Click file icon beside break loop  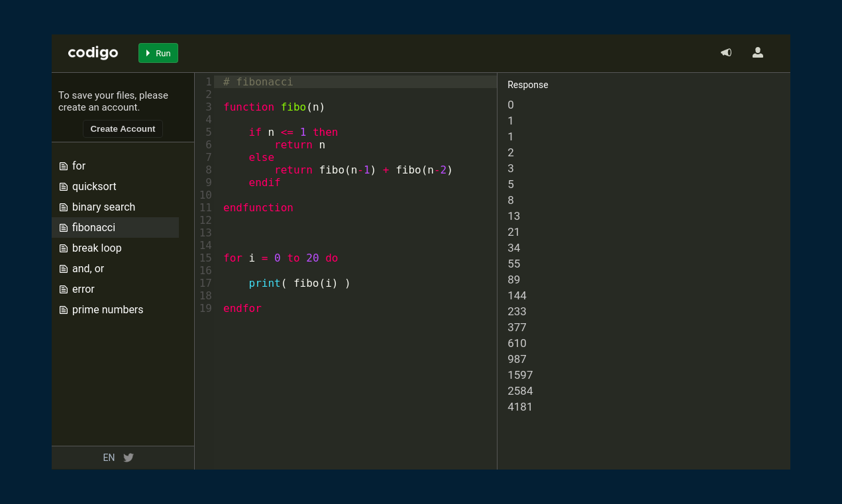tap(64, 248)
